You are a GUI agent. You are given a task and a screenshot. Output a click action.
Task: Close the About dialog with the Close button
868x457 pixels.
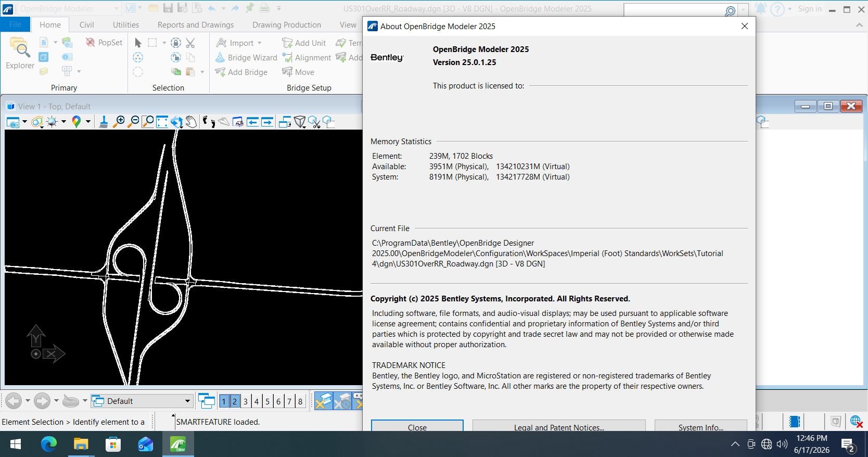pyautogui.click(x=417, y=426)
